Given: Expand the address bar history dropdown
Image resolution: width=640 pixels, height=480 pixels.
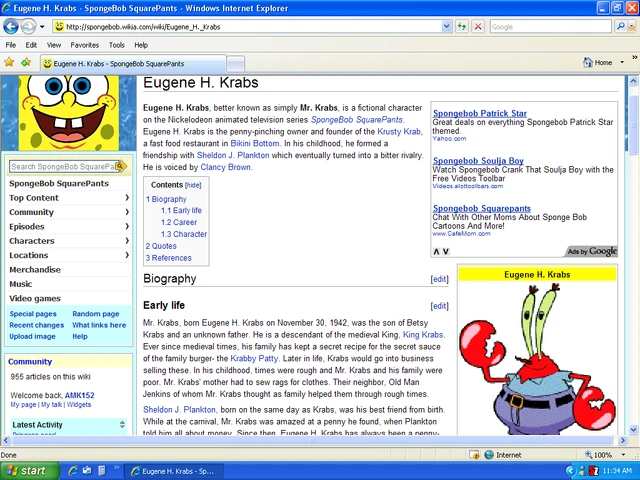Looking at the screenshot, I should point(447,27).
